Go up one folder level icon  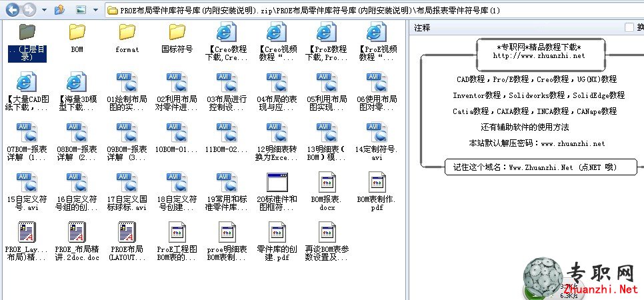[x=59, y=9]
